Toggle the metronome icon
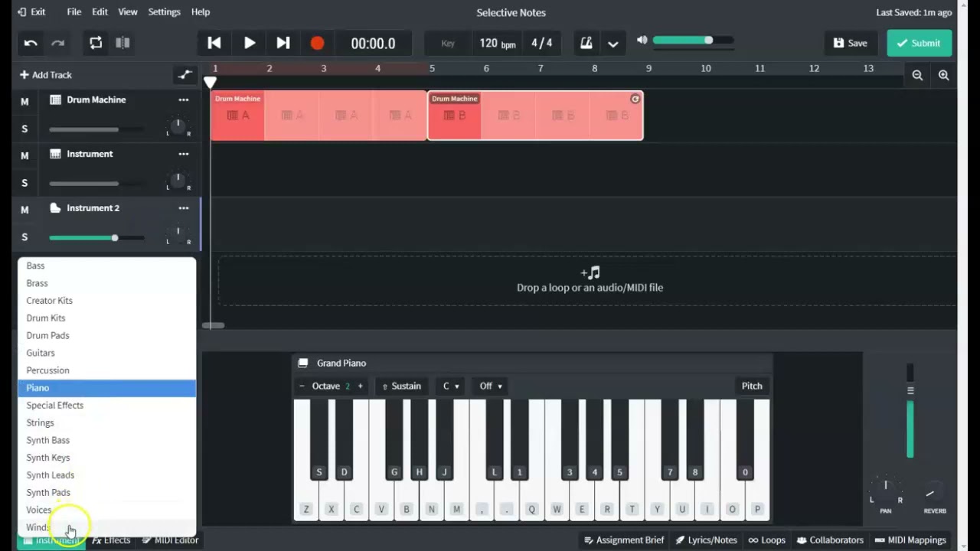 (x=586, y=44)
